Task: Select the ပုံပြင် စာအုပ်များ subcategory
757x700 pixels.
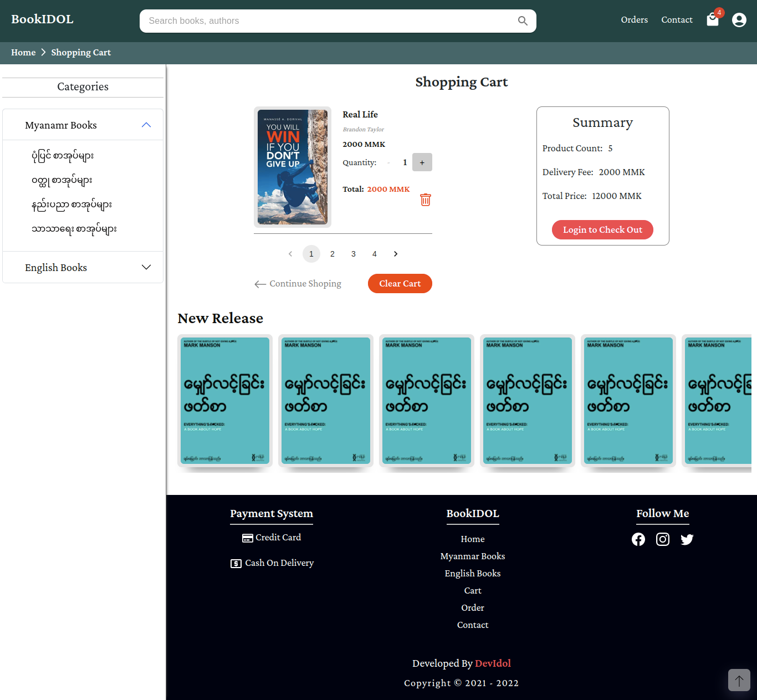Action: coord(63,156)
